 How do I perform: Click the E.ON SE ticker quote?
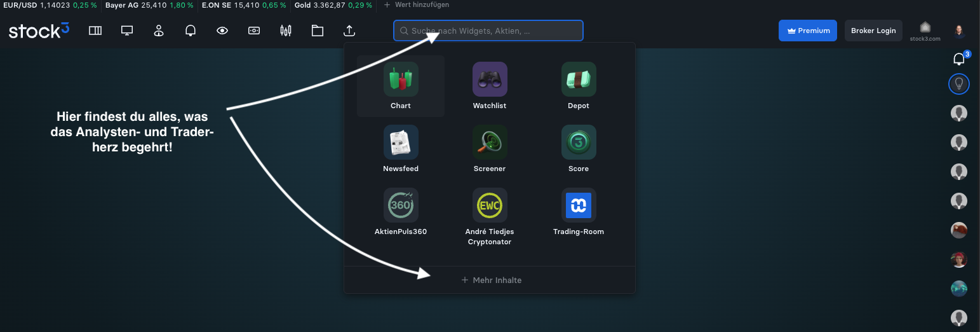click(243, 5)
